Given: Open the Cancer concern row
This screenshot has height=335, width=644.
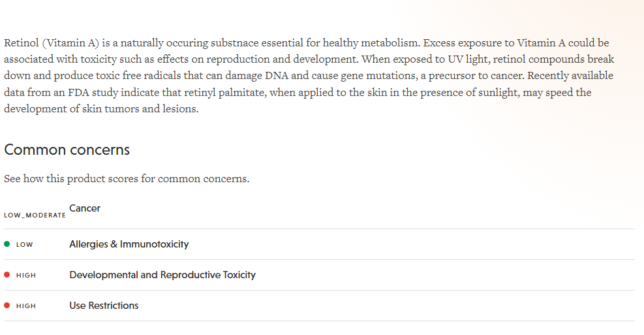Looking at the screenshot, I should click(x=85, y=208).
